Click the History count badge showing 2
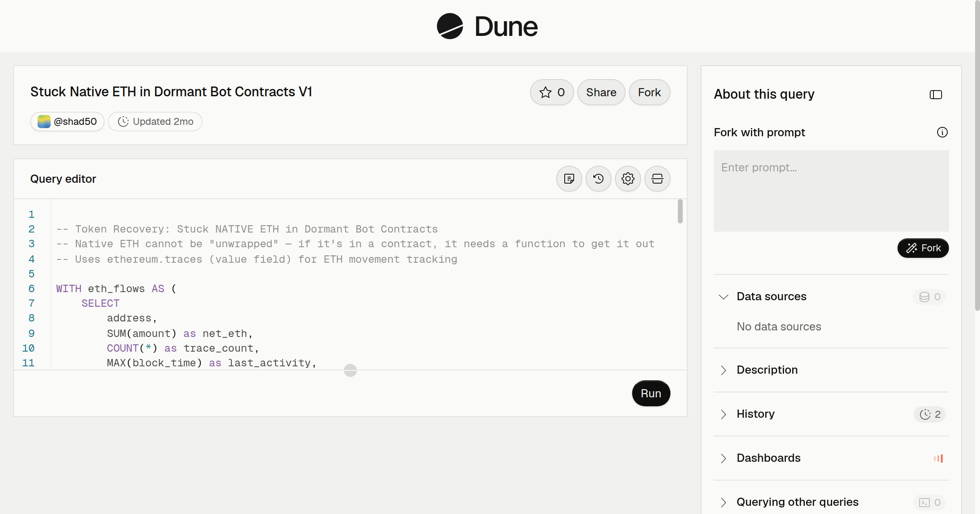The width and height of the screenshot is (980, 514). [x=930, y=414]
